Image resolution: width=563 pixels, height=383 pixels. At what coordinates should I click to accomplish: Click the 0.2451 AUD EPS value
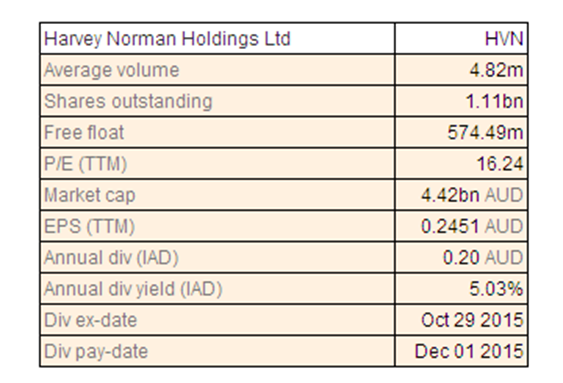pos(472,226)
